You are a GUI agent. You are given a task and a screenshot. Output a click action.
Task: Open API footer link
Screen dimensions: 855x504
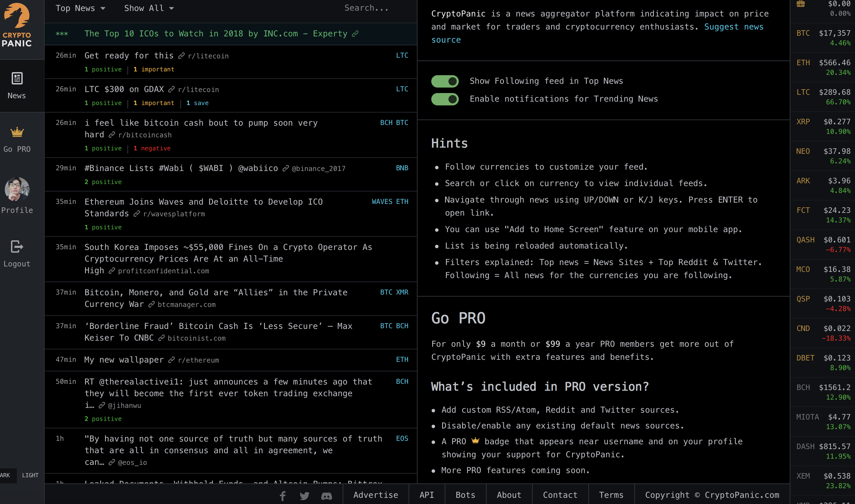427,495
